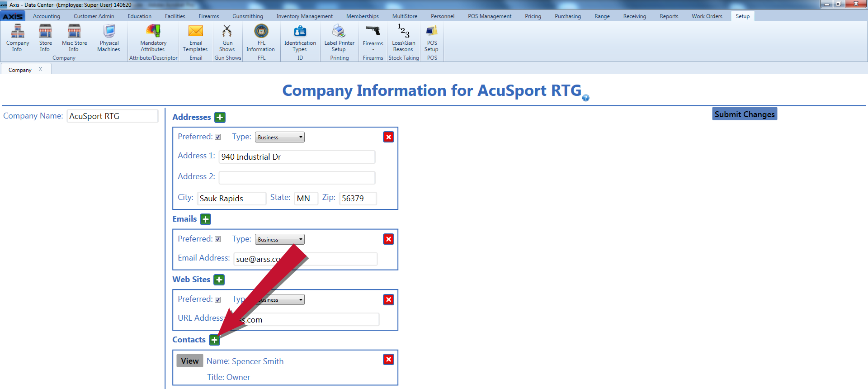Viewport: 868px width, 389px height.
Task: Add a new contact with plus icon
Action: pyautogui.click(x=214, y=340)
